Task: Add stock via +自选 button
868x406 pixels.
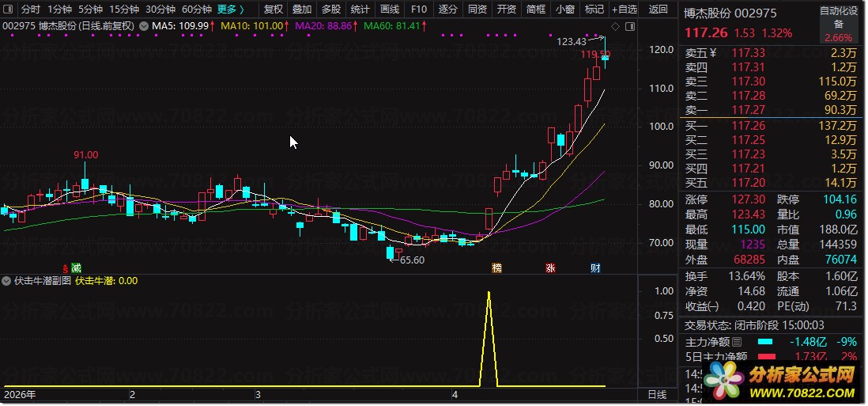Action: tap(625, 9)
